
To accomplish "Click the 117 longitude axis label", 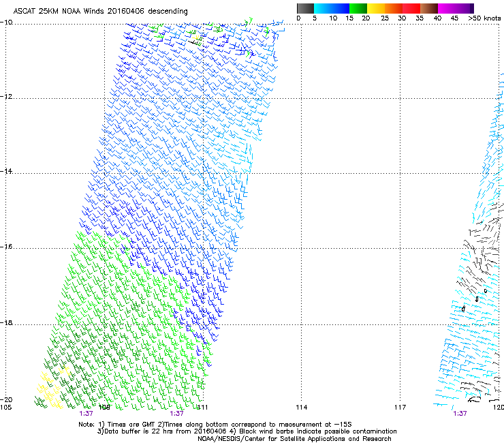I will point(400,408).
